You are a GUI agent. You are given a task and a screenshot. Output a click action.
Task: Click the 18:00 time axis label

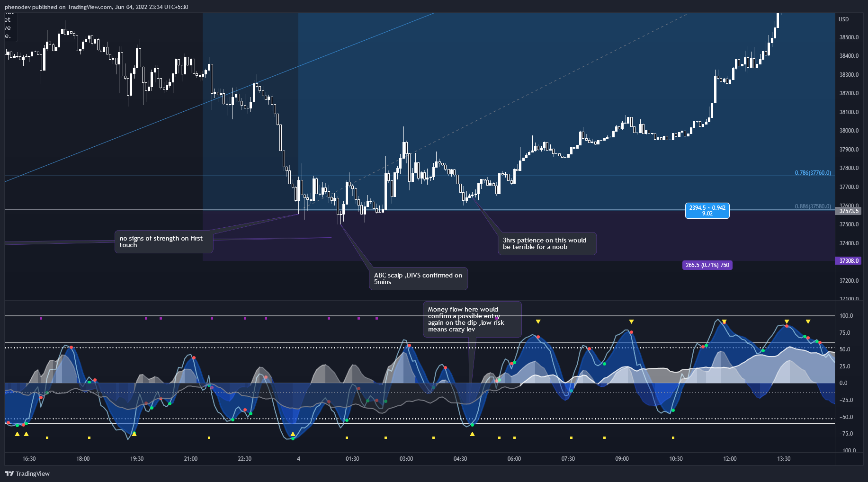tap(83, 459)
